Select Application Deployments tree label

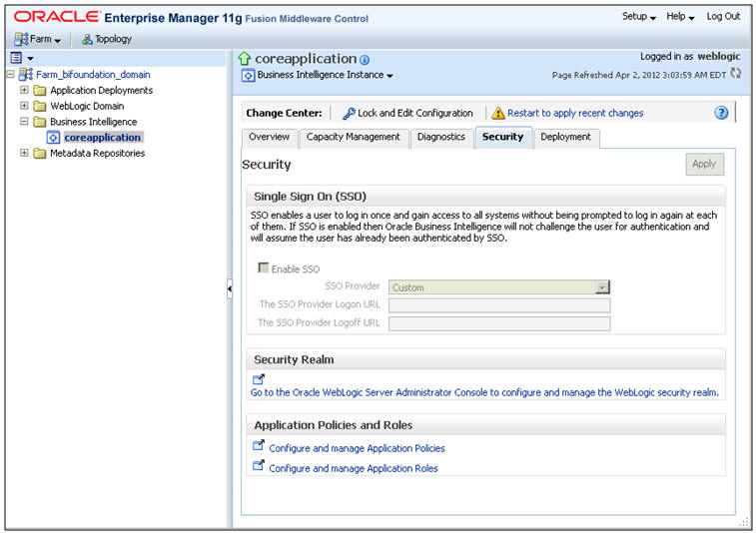101,91
